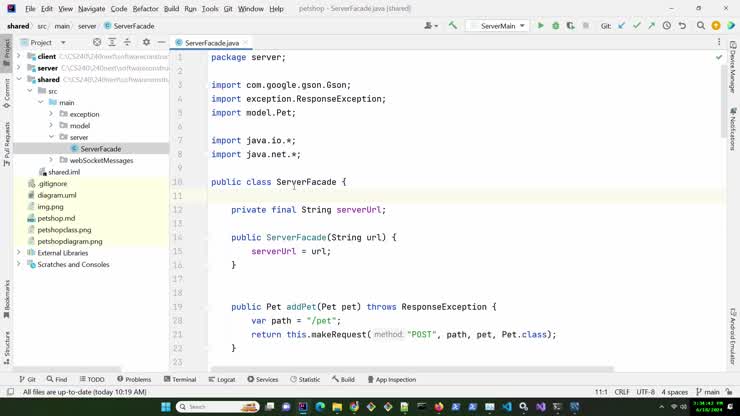Expand all in the Project panel
The height and width of the screenshot is (416, 740).
click(112, 42)
